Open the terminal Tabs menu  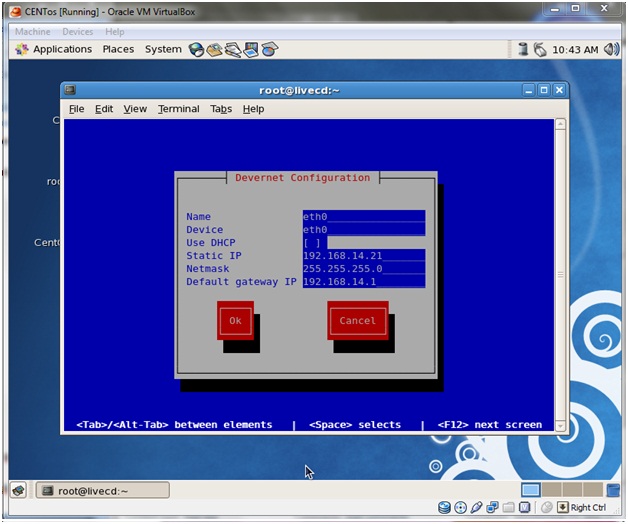(221, 109)
